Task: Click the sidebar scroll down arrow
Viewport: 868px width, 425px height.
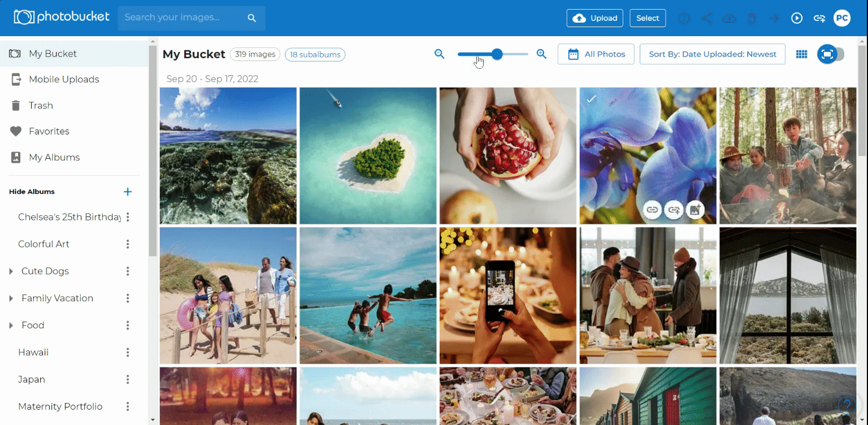Action: pos(153,420)
